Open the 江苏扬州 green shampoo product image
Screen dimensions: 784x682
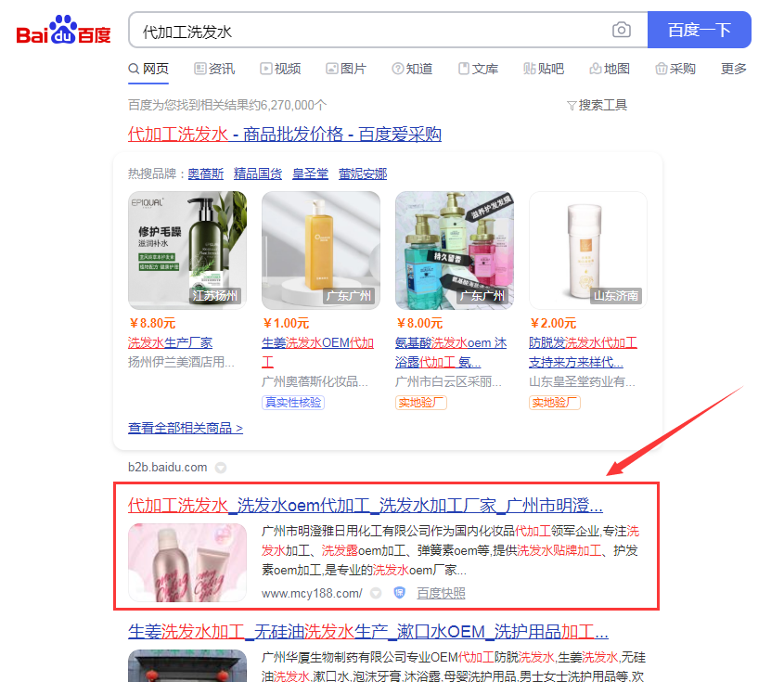click(187, 250)
